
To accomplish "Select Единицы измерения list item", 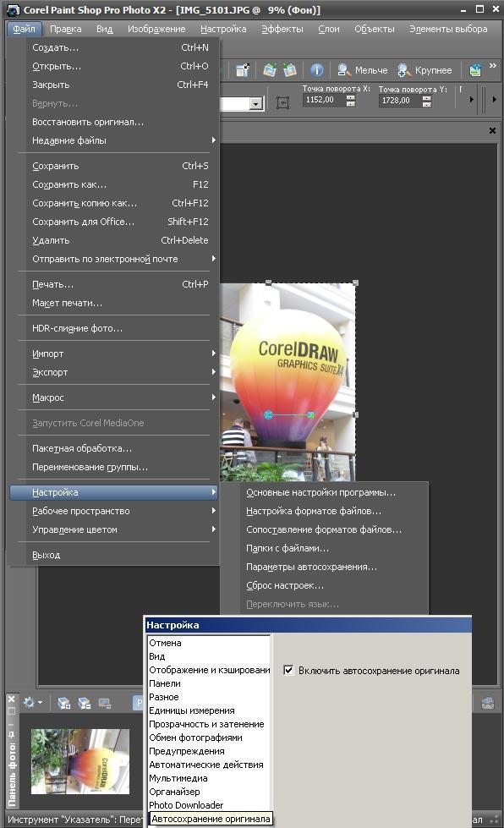I will pyautogui.click(x=209, y=710).
